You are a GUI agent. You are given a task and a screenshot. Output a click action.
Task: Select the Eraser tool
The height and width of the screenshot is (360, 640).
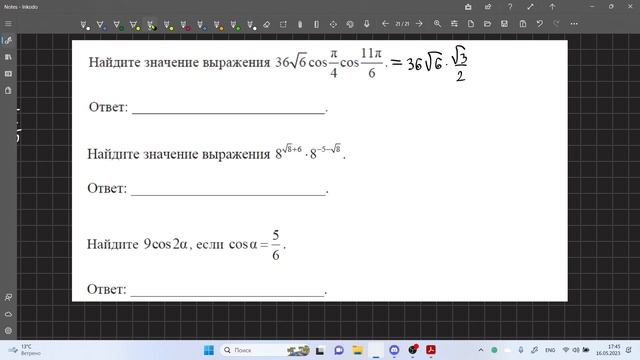(x=267, y=24)
